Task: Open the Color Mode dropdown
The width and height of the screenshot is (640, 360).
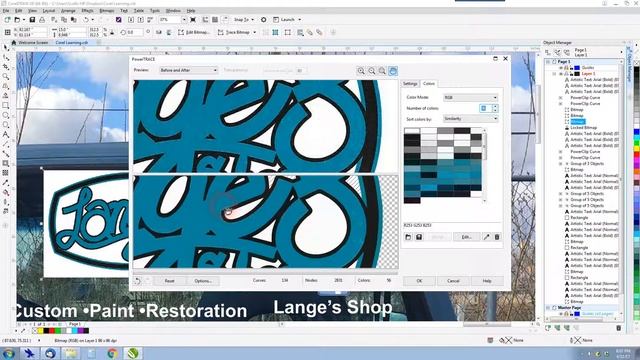Action: (x=471, y=98)
